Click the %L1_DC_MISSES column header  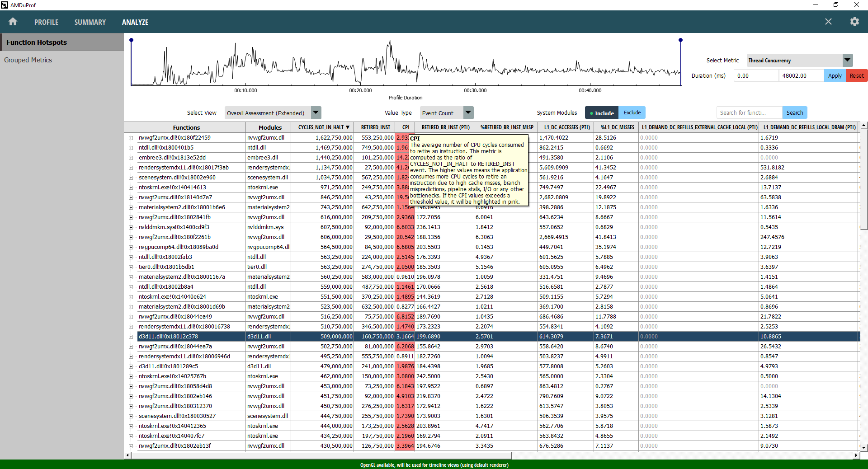tap(617, 127)
